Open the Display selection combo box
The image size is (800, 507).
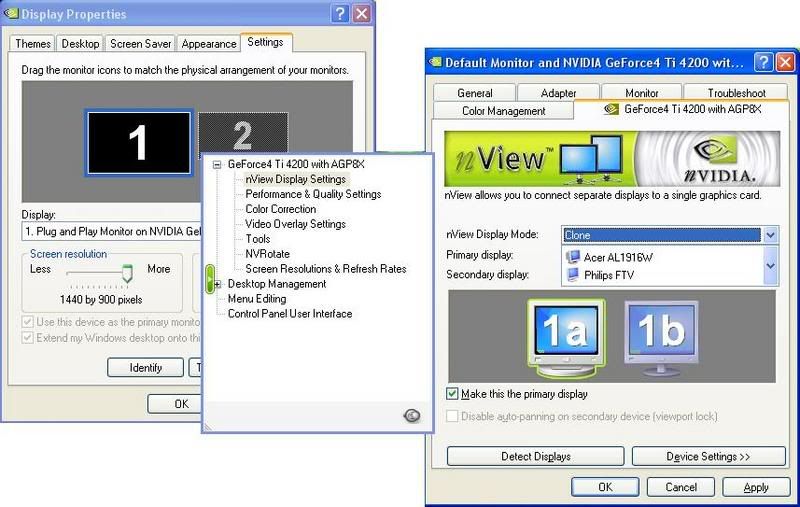pyautogui.click(x=112, y=231)
